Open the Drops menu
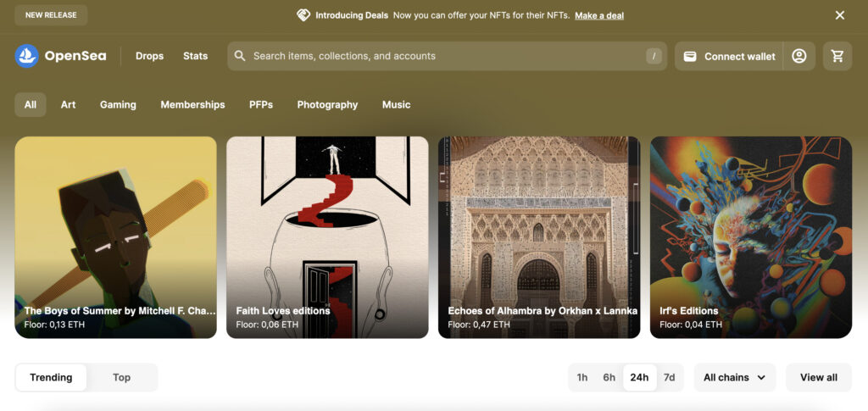Image resolution: width=868 pixels, height=411 pixels. pos(149,56)
